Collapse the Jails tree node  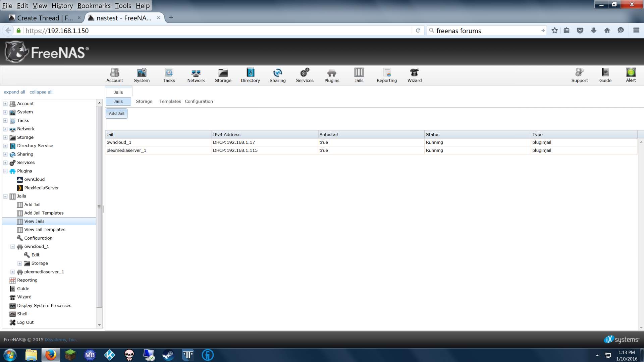(x=5, y=196)
